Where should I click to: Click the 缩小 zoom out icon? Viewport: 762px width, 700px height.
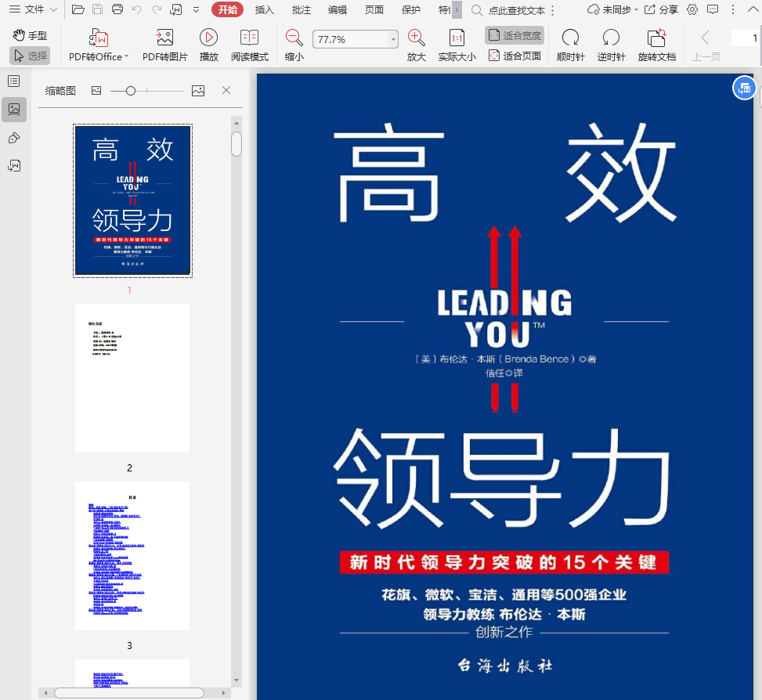click(x=294, y=38)
